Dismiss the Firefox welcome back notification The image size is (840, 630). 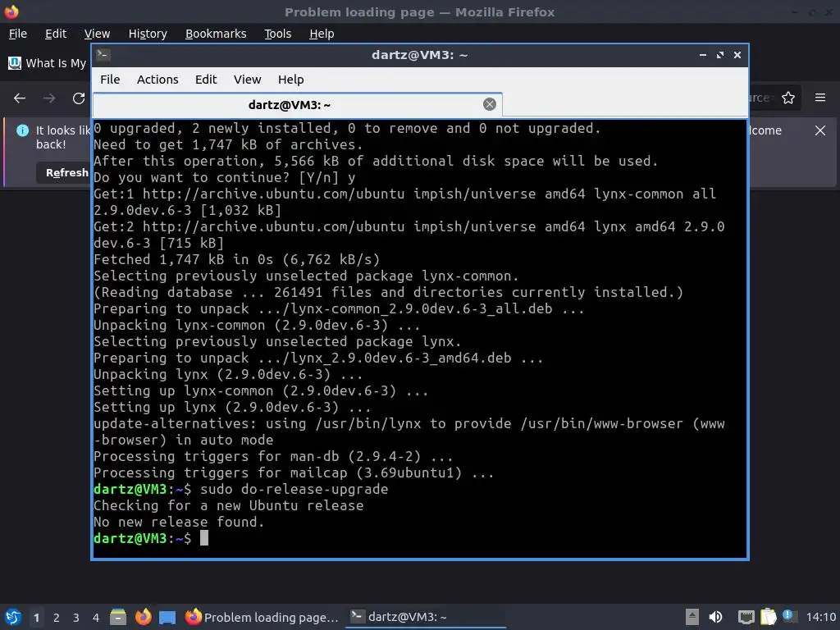(x=820, y=130)
